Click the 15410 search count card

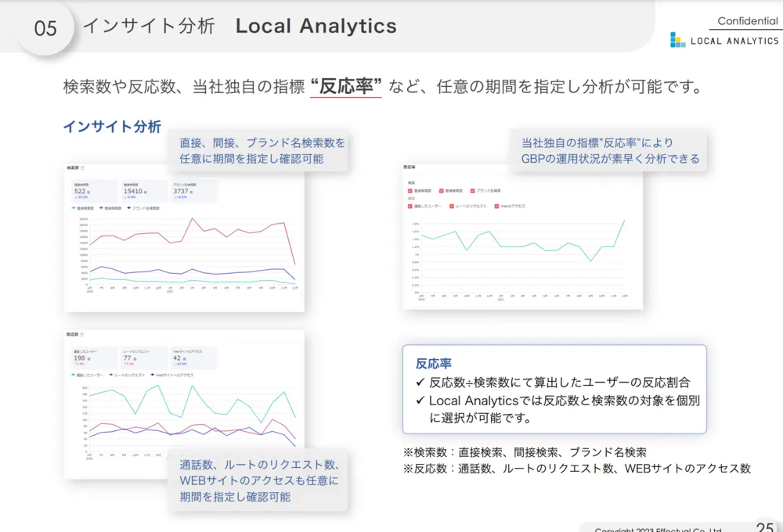(144, 191)
